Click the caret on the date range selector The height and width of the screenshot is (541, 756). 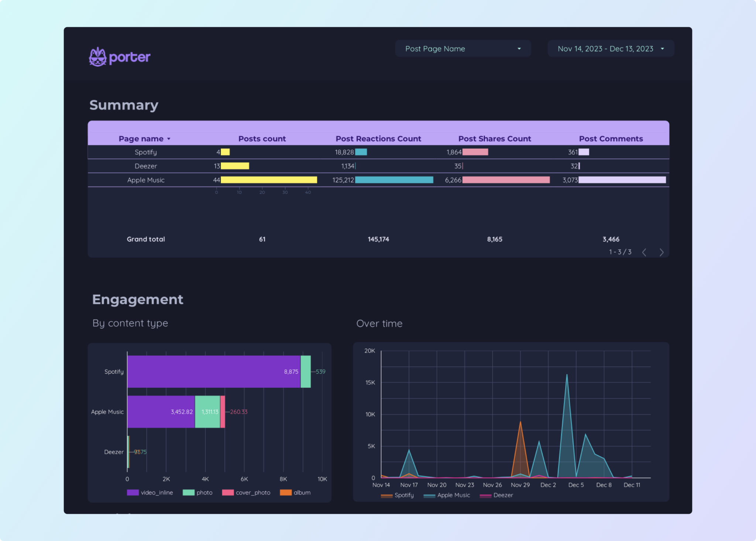pos(663,48)
